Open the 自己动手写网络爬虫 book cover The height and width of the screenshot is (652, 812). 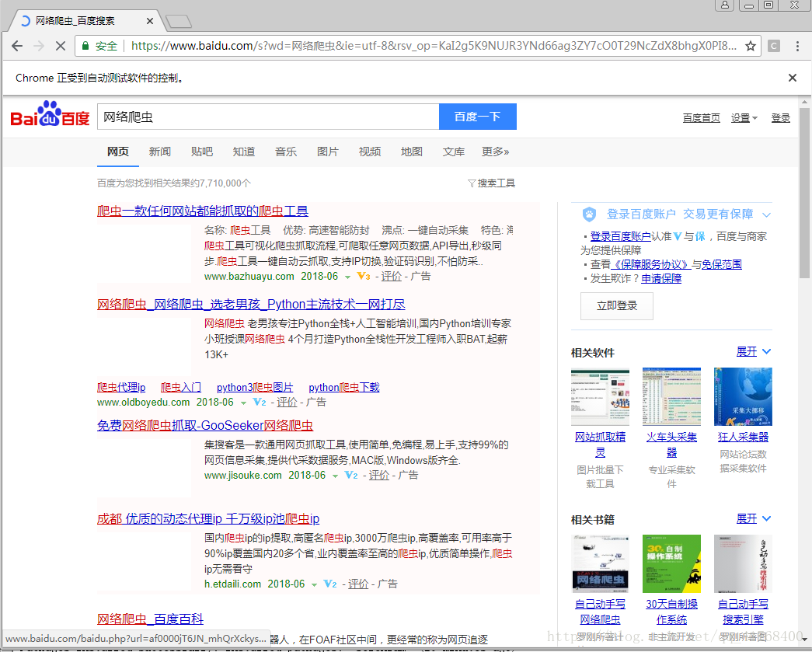(600, 563)
